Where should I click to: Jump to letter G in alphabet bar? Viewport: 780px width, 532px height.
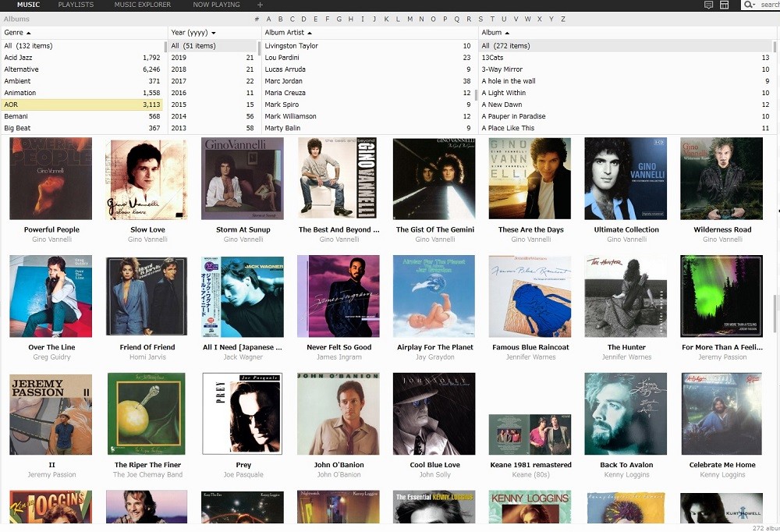click(x=339, y=19)
